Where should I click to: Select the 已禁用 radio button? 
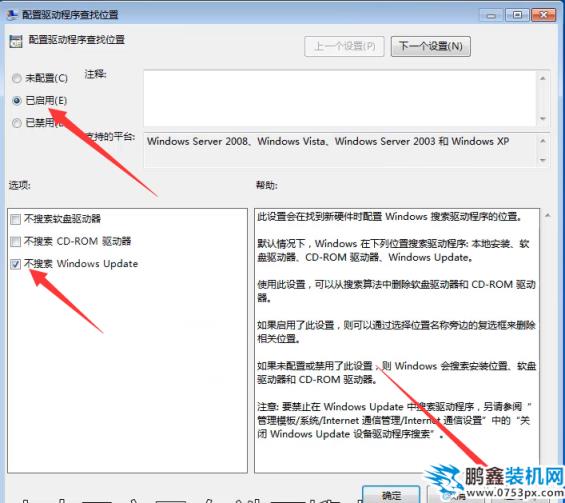pos(17,123)
